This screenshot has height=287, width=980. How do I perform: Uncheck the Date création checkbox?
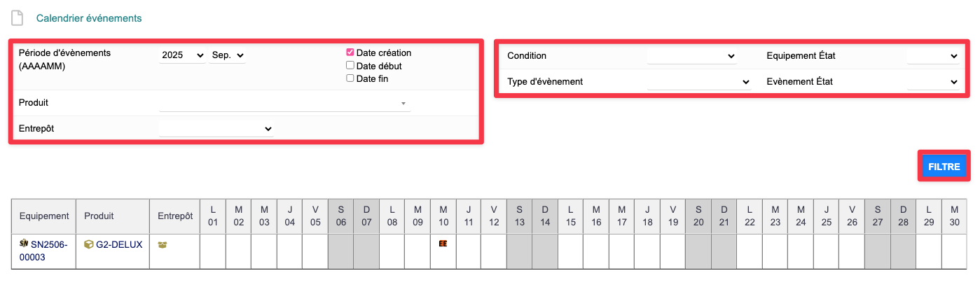350,52
